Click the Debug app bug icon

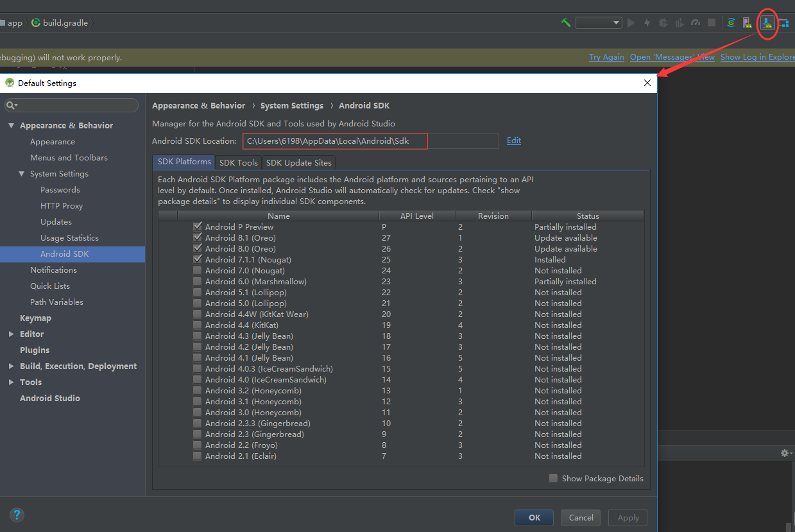[x=663, y=22]
